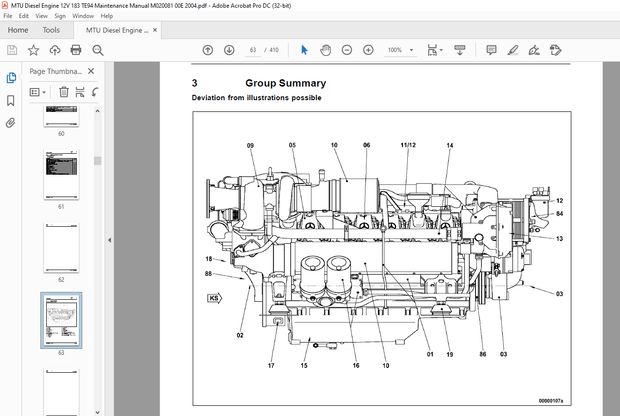This screenshot has height=416, width=620.
Task: Click the print pages icon in thumbnails panel
Action: tap(80, 92)
